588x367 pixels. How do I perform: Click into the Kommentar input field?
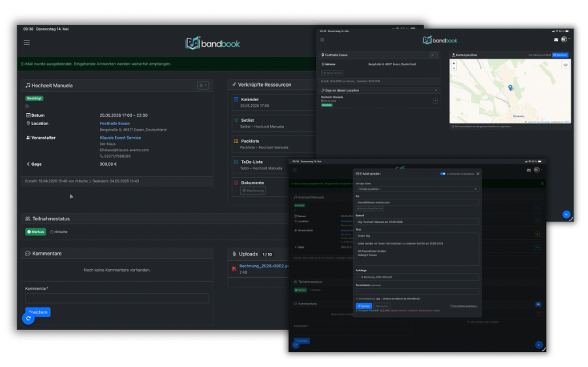tap(117, 299)
